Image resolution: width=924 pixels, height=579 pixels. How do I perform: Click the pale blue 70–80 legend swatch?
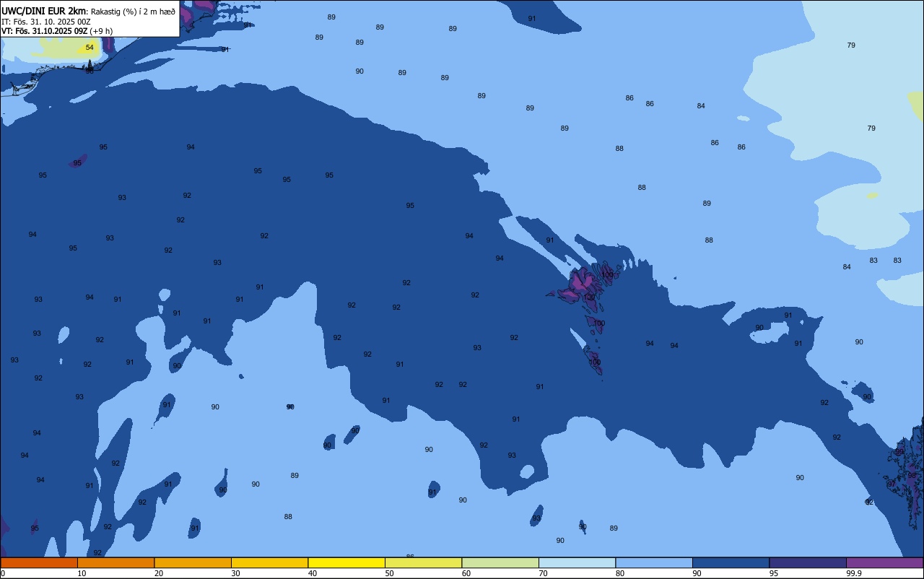(577, 562)
